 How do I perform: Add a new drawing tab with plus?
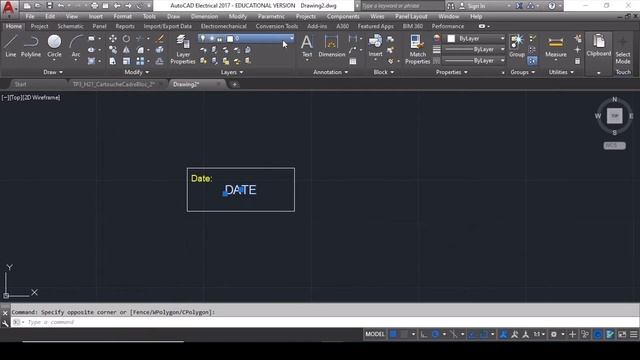(x=235, y=84)
